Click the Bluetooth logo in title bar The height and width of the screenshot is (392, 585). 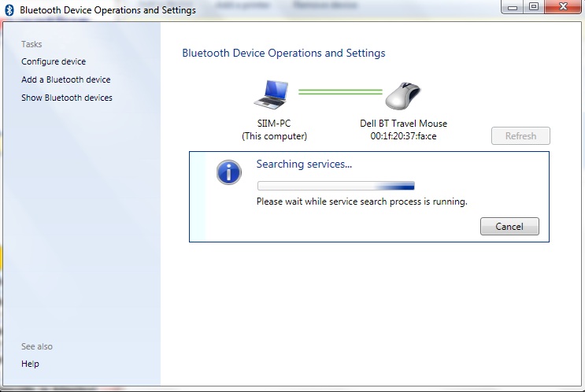9,10
